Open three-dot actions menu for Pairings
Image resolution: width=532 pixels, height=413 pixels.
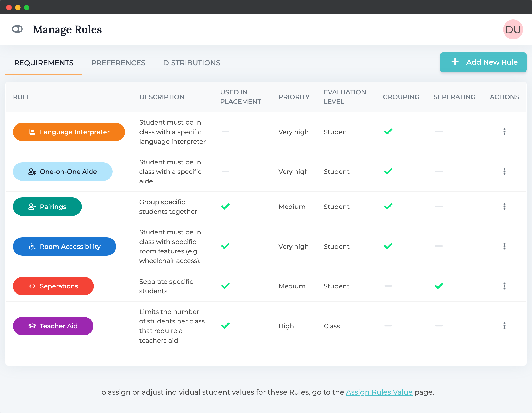pyautogui.click(x=504, y=206)
